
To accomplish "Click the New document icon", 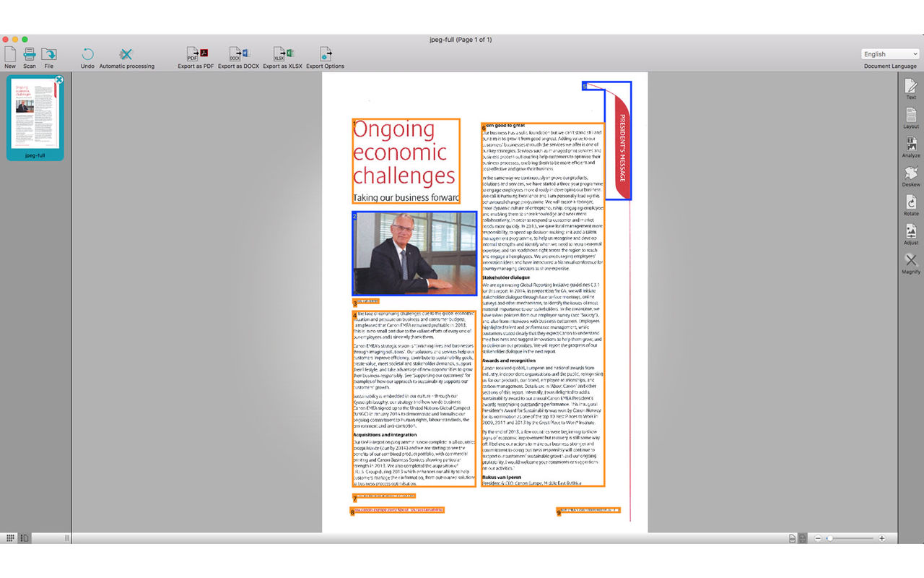I will (x=10, y=54).
